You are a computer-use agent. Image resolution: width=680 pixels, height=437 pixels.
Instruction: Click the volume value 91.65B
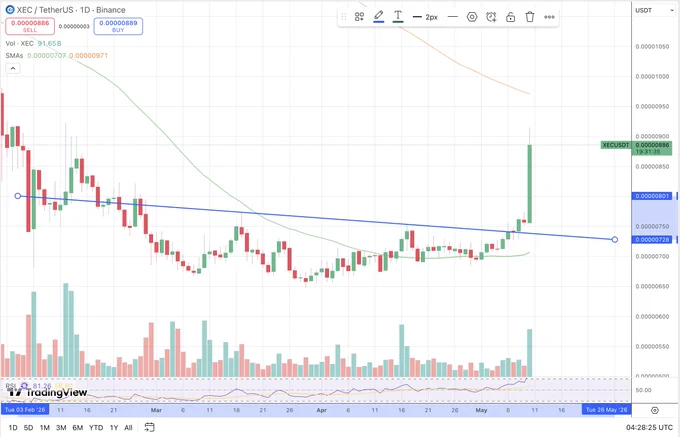(x=49, y=43)
